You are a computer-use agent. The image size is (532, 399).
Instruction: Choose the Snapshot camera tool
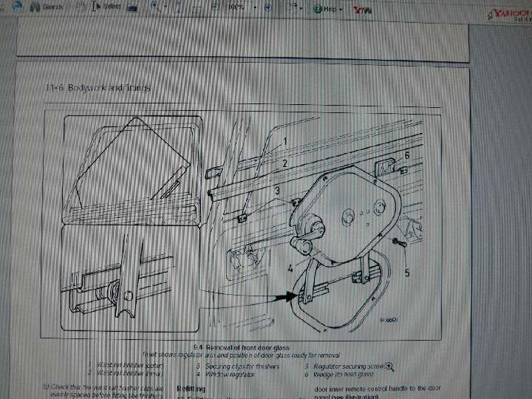pos(132,7)
